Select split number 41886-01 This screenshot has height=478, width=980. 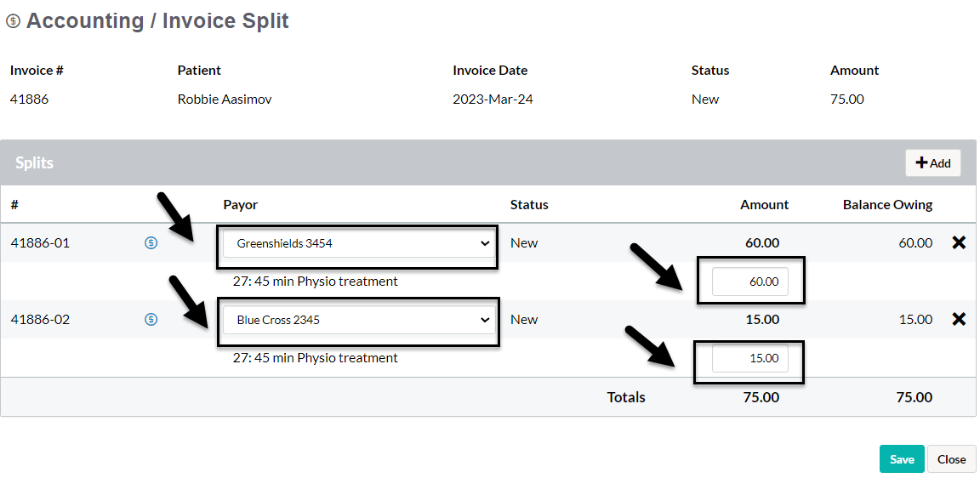click(x=40, y=243)
